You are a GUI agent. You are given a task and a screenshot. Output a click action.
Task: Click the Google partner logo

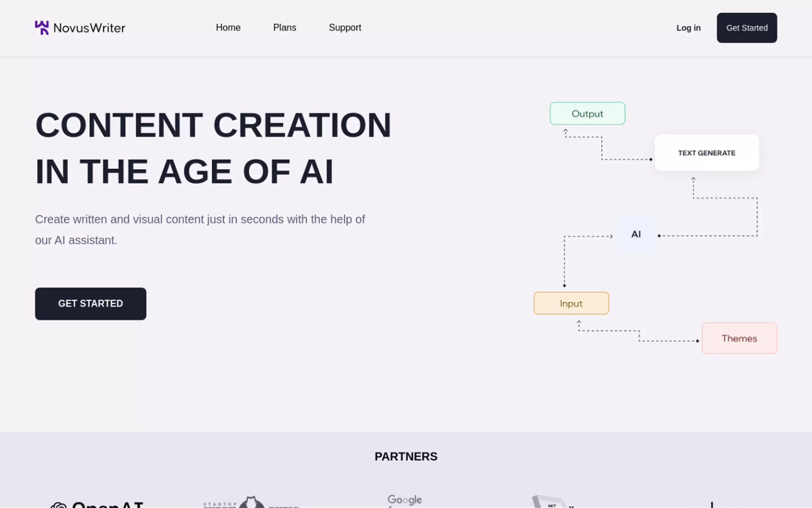[x=404, y=500]
